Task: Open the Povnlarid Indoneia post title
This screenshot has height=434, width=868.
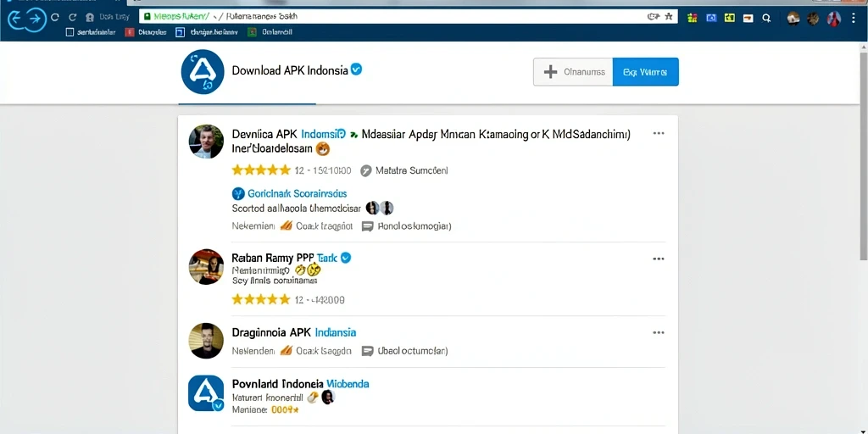Action: (x=301, y=384)
